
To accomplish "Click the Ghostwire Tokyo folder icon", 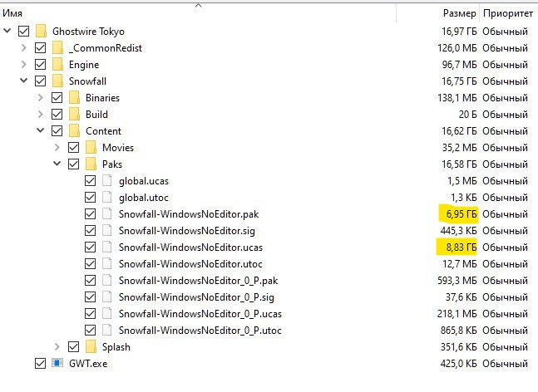I will [41, 31].
